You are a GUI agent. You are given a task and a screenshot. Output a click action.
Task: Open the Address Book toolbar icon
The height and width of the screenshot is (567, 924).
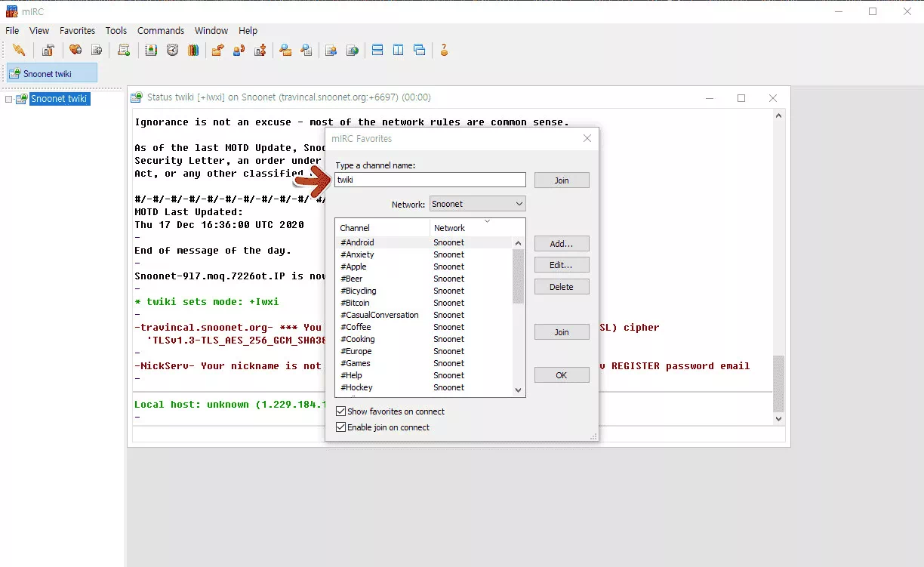151,51
